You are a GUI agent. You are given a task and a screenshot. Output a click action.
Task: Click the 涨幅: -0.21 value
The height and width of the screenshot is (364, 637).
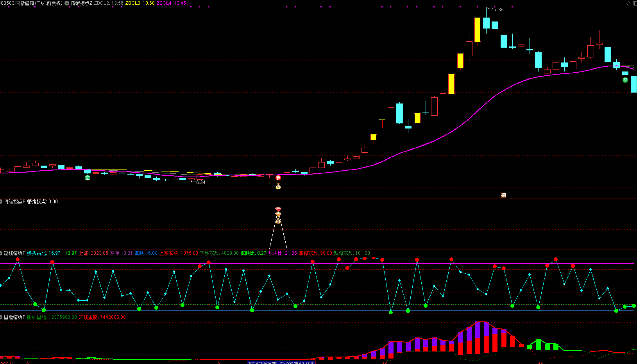click(x=122, y=253)
